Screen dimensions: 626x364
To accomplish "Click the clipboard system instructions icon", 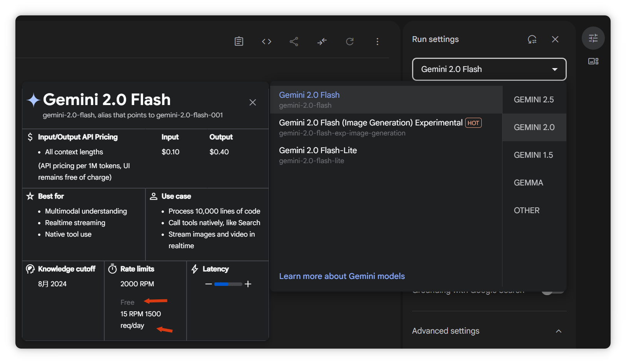I will tap(239, 41).
